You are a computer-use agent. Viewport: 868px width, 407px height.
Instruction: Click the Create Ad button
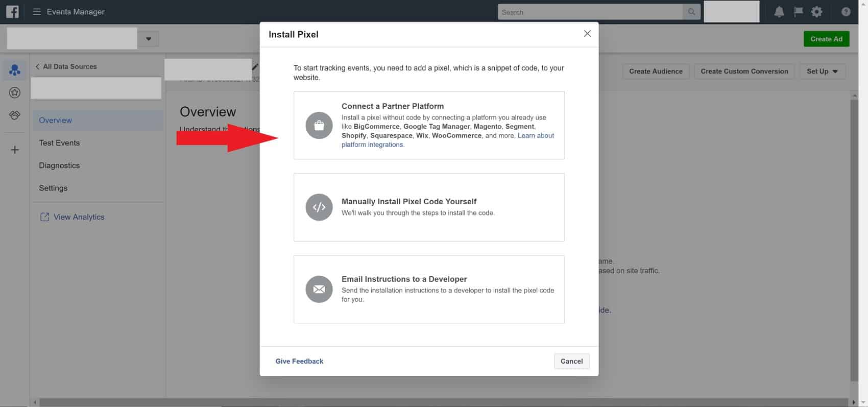(x=826, y=39)
